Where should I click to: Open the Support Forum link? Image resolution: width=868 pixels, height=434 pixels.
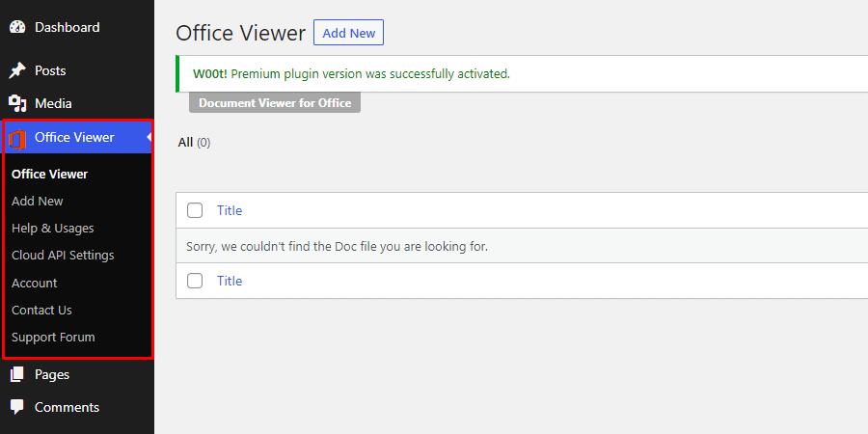pos(53,337)
